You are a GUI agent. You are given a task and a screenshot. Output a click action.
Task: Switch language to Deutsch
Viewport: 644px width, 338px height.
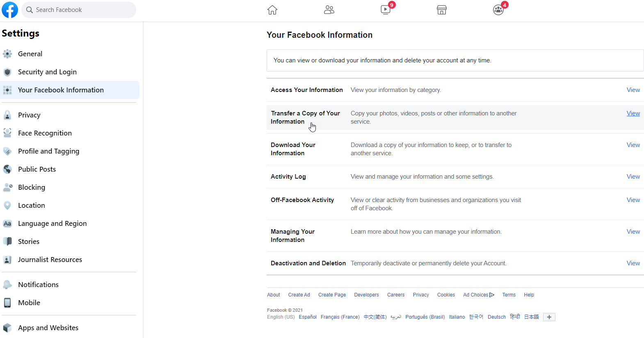(497, 317)
